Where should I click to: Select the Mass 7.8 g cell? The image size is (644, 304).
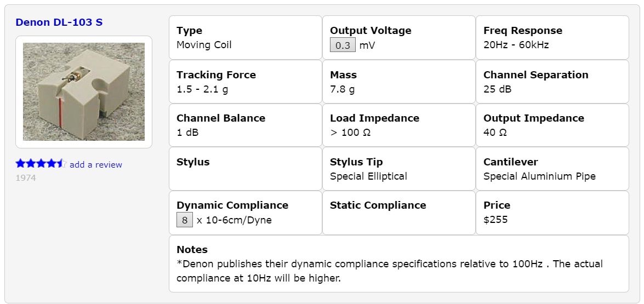pyautogui.click(x=398, y=82)
